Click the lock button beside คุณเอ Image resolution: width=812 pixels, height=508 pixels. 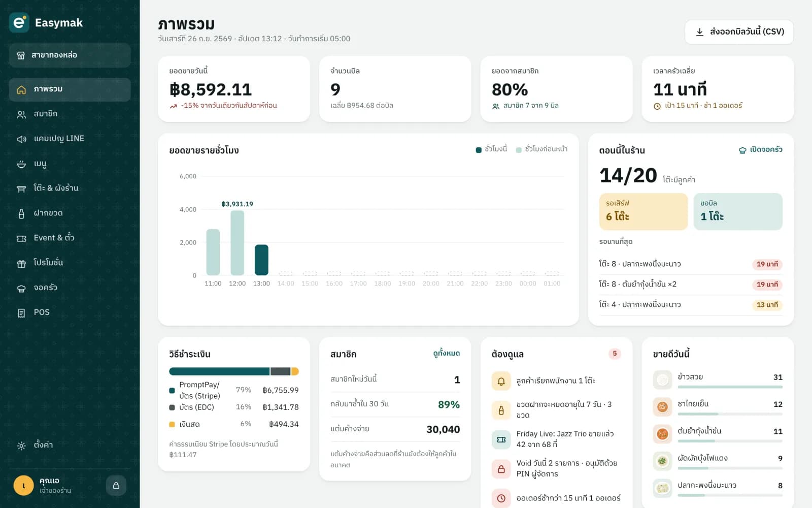point(116,486)
